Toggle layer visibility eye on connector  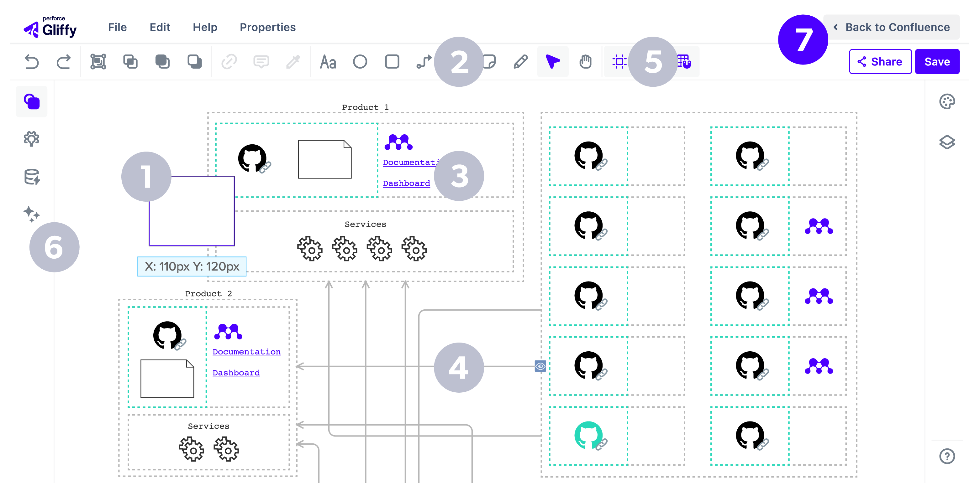(540, 366)
